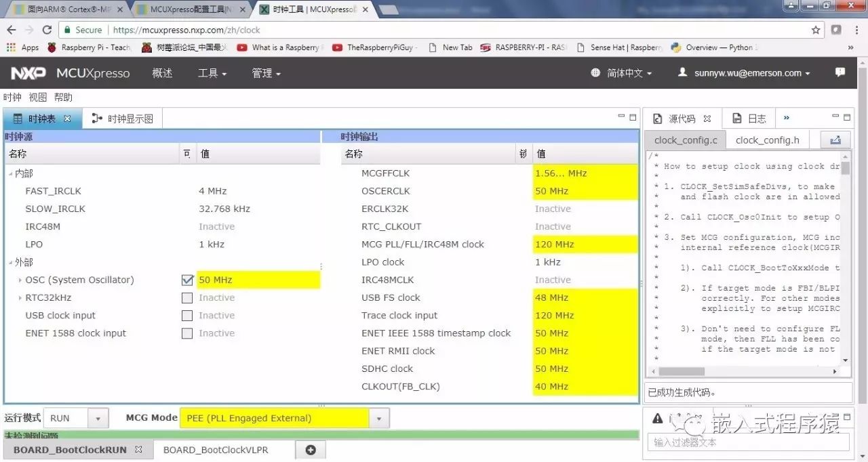Minimize the clock table panel
Image resolution: width=868 pixels, height=462 pixels.
pyautogui.click(x=622, y=117)
